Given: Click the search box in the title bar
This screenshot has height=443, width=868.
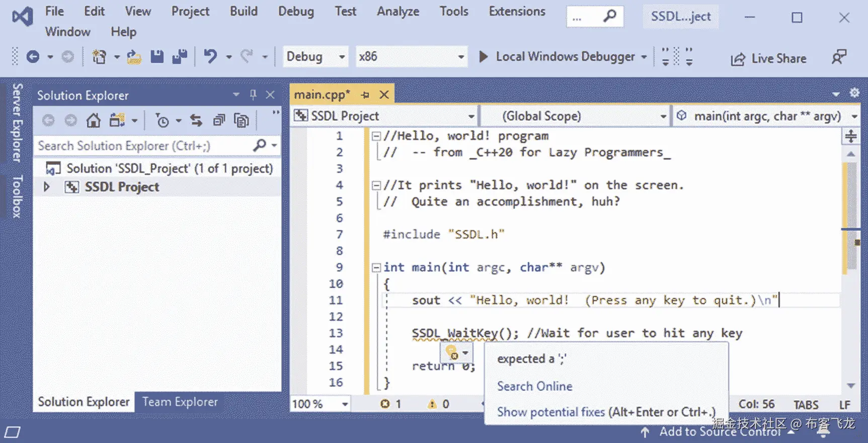Looking at the screenshot, I should tap(595, 17).
